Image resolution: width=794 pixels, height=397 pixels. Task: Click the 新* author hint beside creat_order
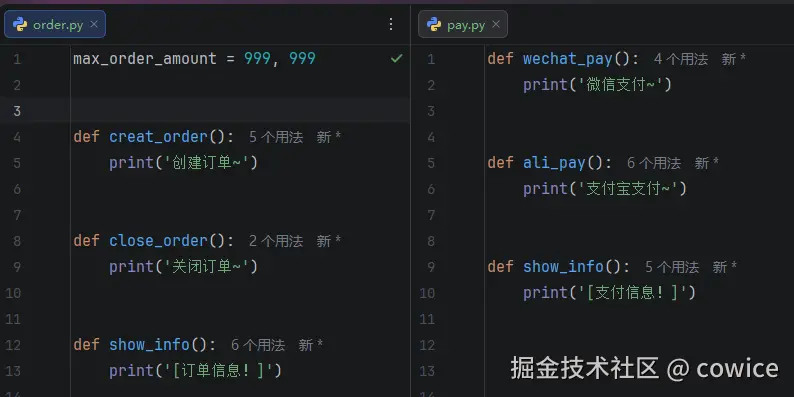[x=329, y=137]
